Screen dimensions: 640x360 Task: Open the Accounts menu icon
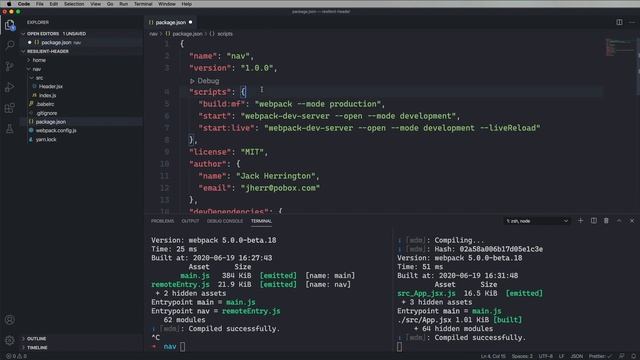tap(10, 320)
